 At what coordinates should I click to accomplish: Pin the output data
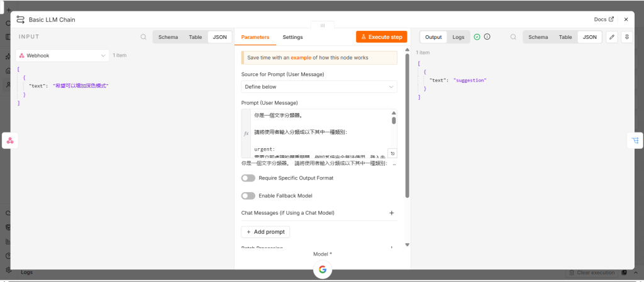627,37
